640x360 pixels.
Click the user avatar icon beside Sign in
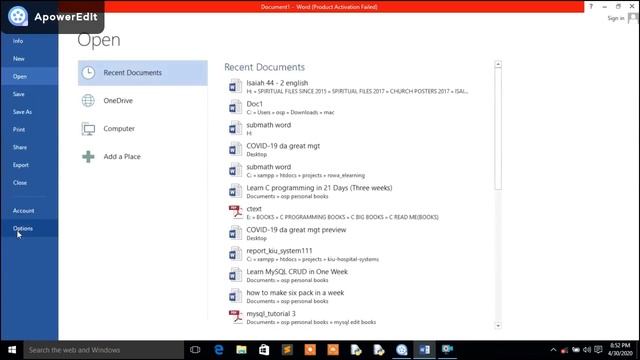click(633, 18)
